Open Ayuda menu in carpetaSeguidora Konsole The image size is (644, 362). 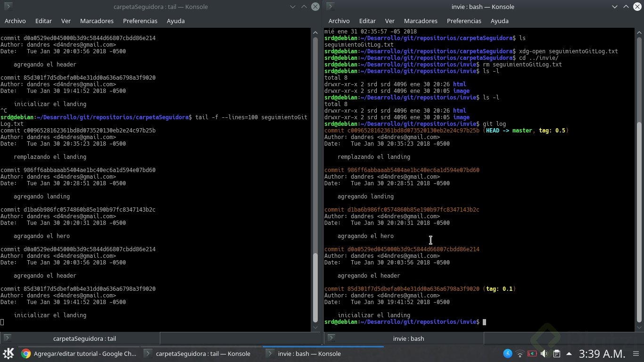(175, 21)
